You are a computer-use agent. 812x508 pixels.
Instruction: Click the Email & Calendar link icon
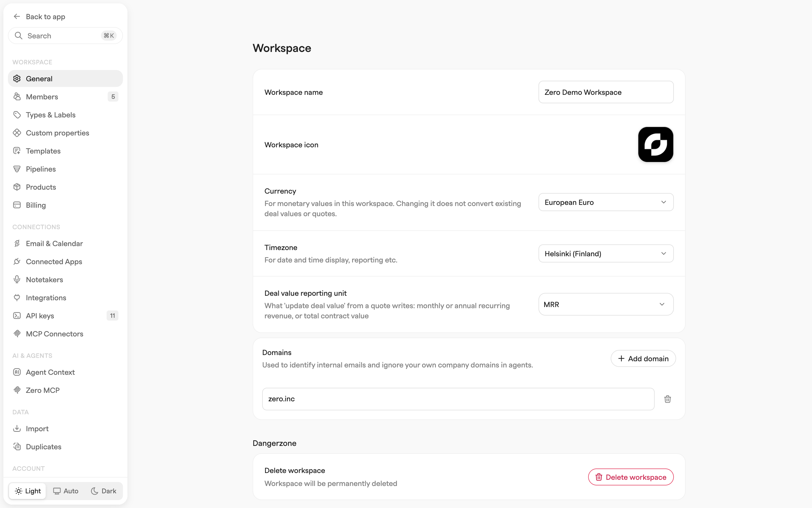[x=17, y=244]
